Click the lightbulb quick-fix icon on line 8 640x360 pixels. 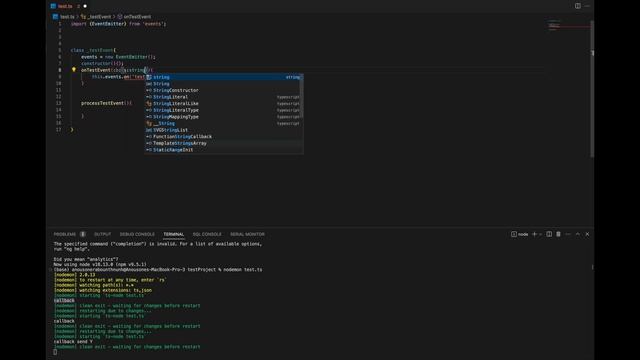click(x=74, y=70)
